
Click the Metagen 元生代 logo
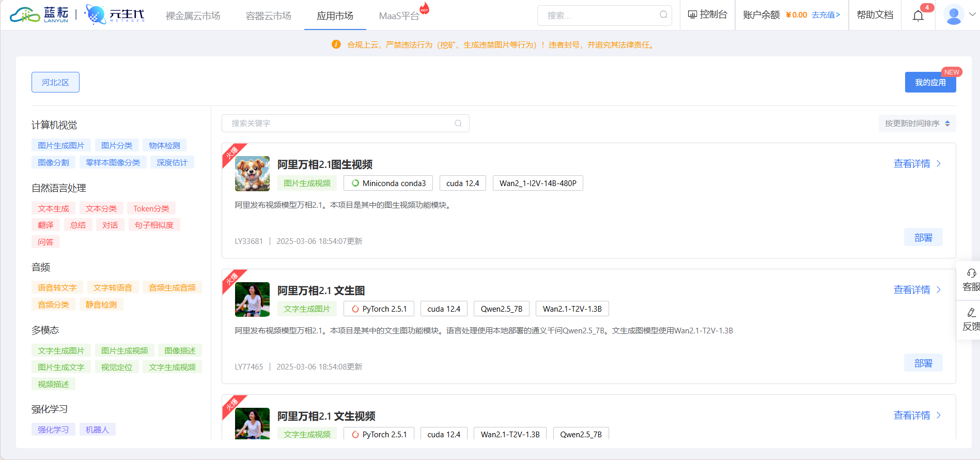[x=115, y=14]
